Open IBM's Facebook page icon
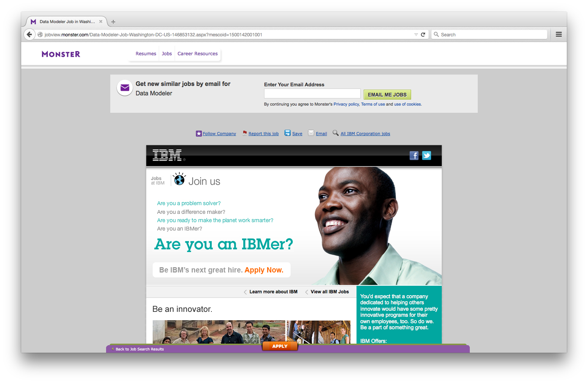 [x=414, y=156]
